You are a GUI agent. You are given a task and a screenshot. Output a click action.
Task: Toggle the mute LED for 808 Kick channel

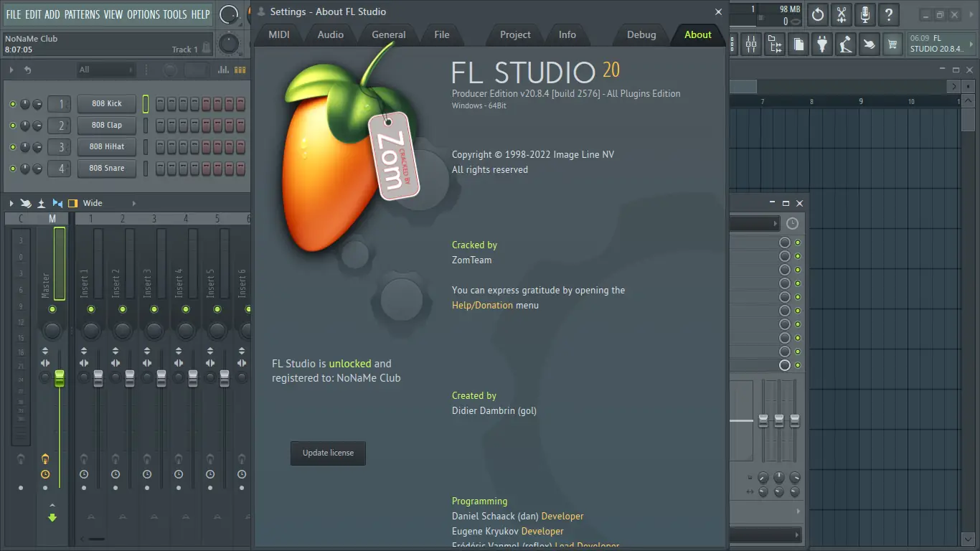point(13,103)
